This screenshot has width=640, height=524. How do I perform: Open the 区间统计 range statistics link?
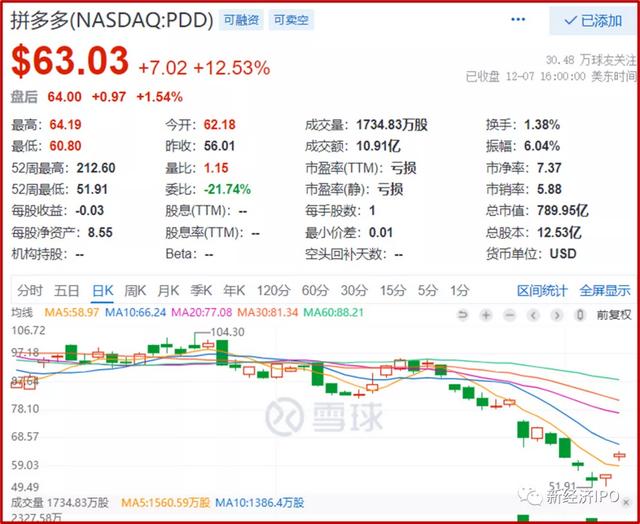pyautogui.click(x=542, y=291)
